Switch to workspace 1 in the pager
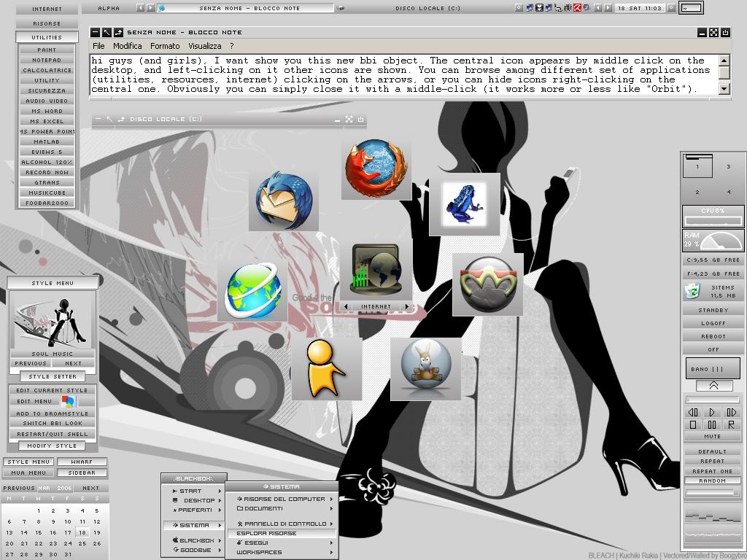The height and width of the screenshot is (560, 747). (x=697, y=166)
